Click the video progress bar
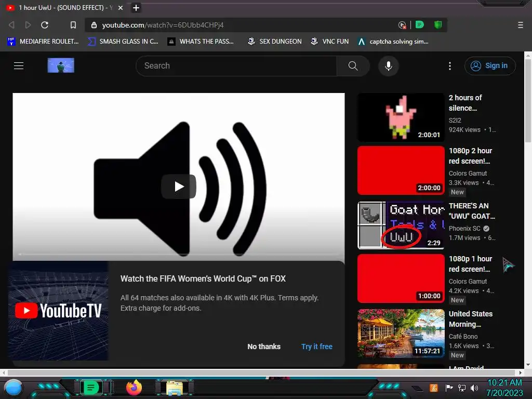 179,254
